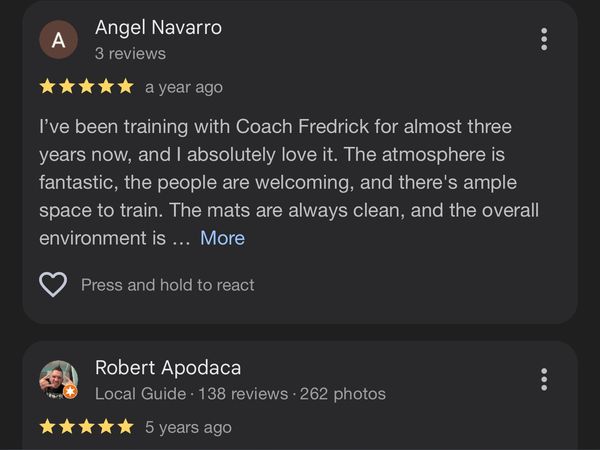Open Robert Apodaca's profile photo
600x450 pixels.
click(57, 379)
